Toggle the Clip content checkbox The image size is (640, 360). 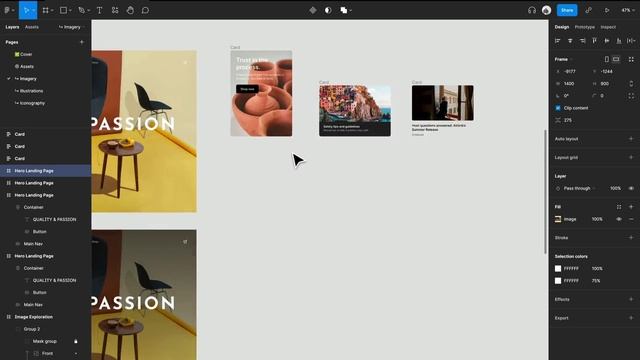click(558, 108)
